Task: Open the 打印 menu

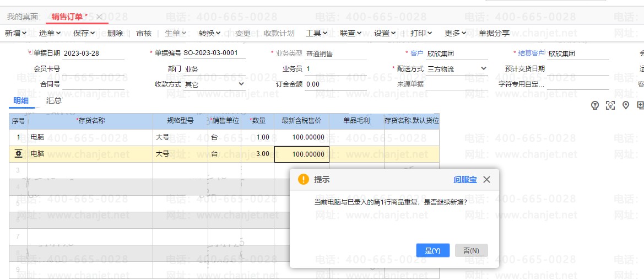Action: click(x=421, y=33)
